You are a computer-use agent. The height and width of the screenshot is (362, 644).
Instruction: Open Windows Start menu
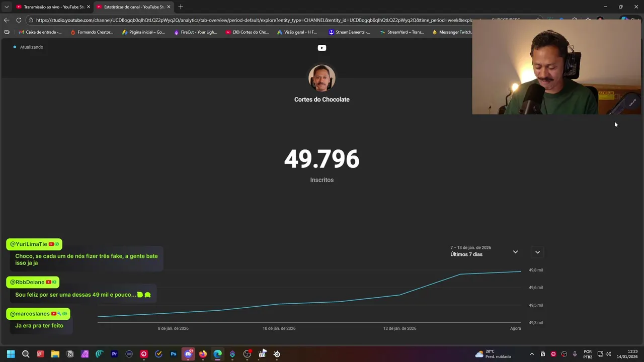tap(11, 354)
